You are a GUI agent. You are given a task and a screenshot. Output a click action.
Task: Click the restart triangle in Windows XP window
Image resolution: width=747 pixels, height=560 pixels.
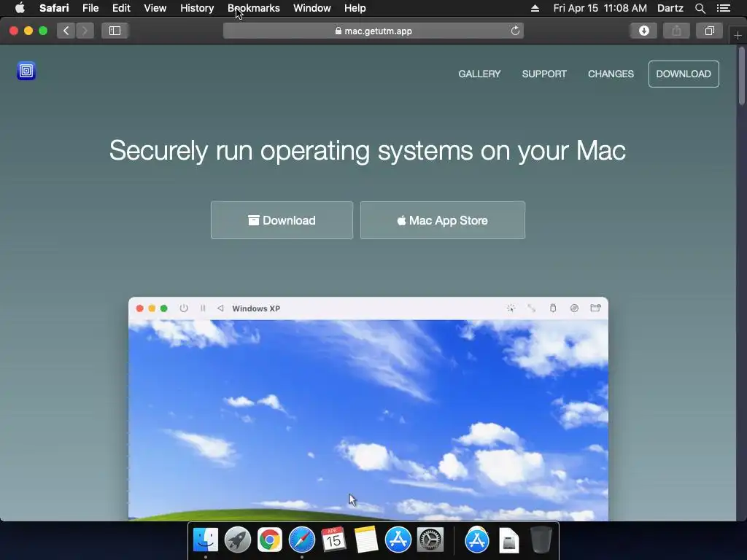[x=220, y=308]
